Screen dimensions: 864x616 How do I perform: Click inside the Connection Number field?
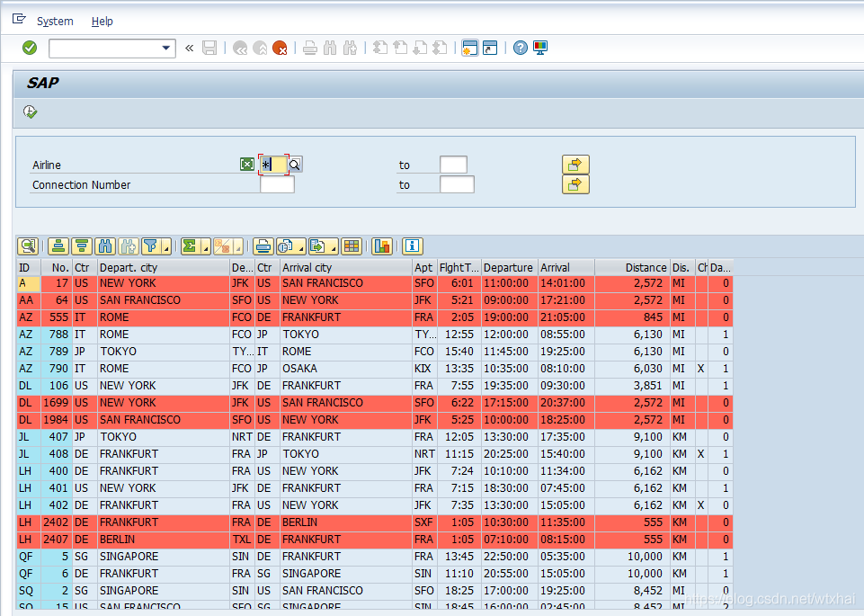277,184
